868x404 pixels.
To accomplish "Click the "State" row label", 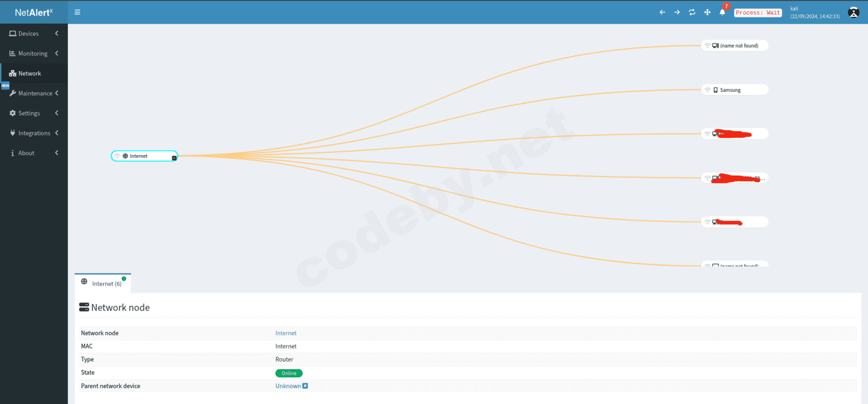I will pyautogui.click(x=88, y=373).
